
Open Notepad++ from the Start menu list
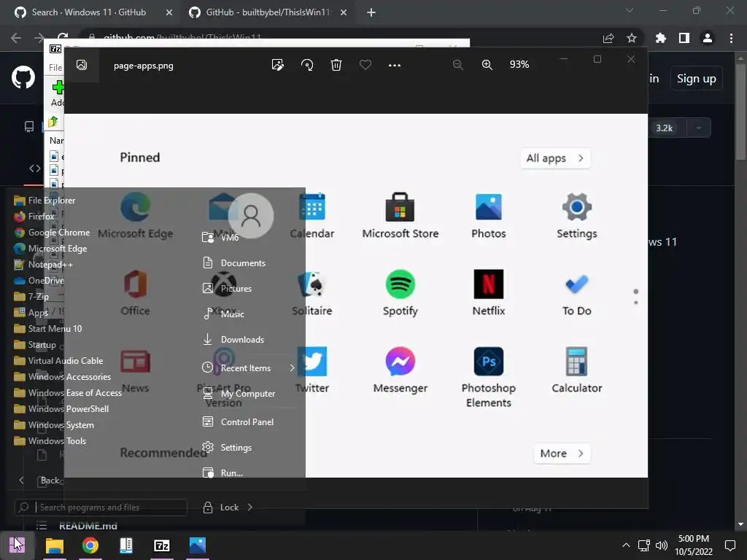click(43, 264)
